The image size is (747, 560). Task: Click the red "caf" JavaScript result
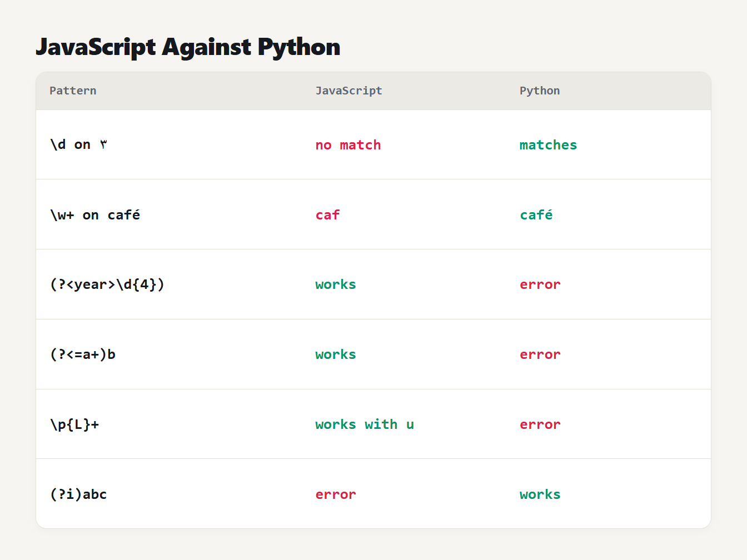(x=327, y=215)
